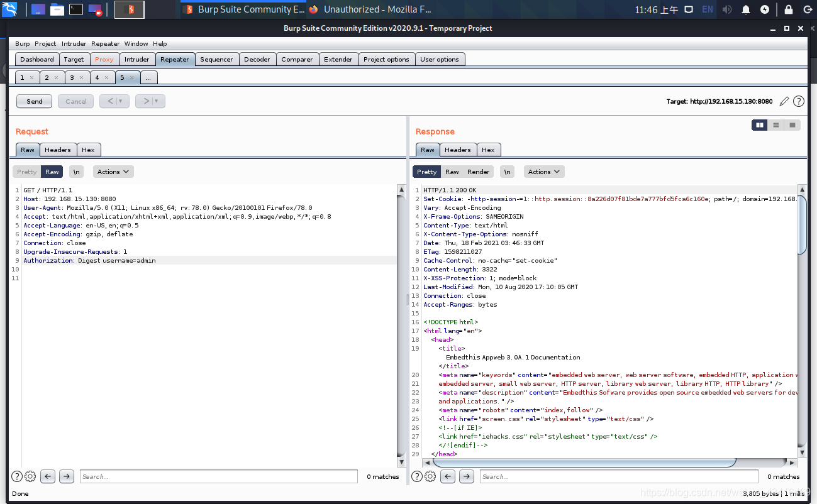The image size is (817, 504).
Task: Open Response Hex tab
Action: (488, 150)
